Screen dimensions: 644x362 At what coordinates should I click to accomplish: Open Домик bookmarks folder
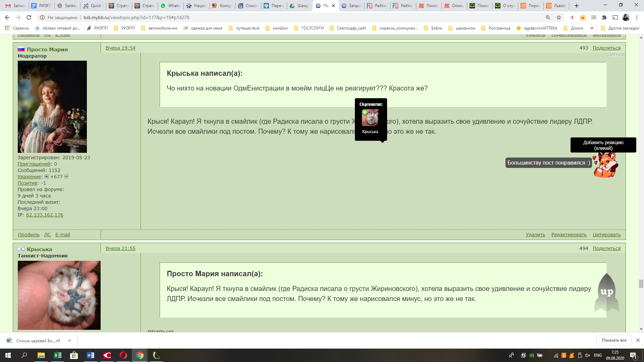(573, 28)
